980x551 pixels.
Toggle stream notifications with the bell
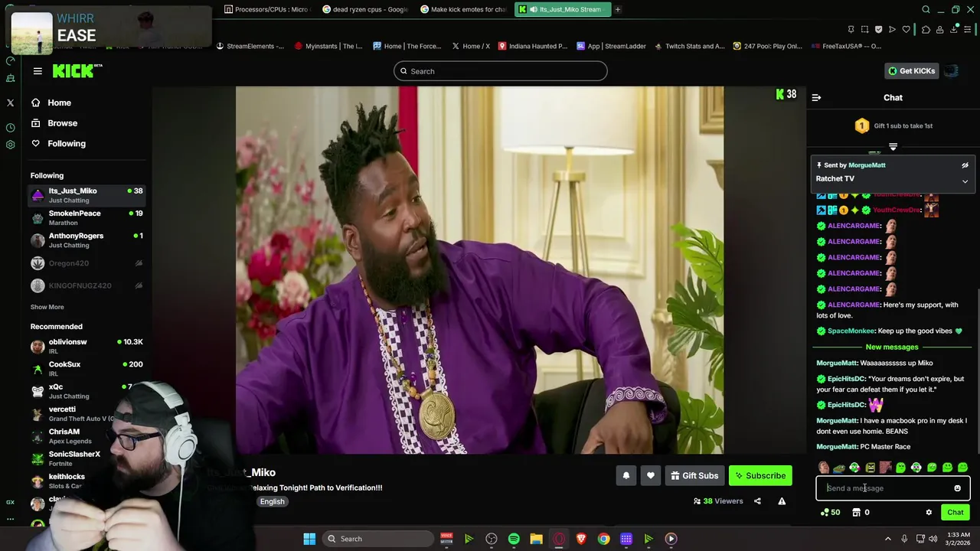coord(626,476)
